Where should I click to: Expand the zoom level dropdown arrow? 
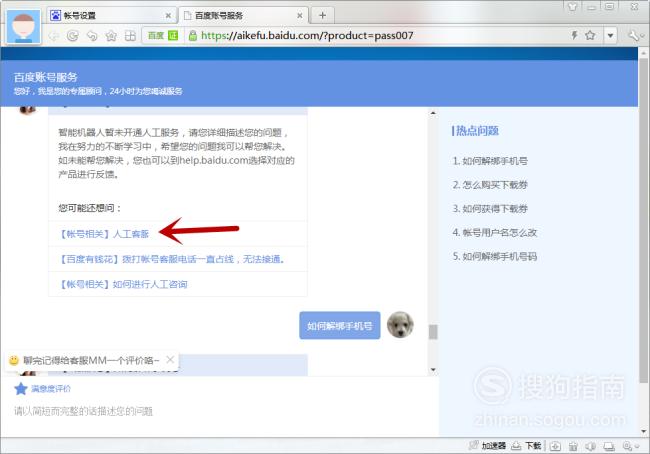[x=637, y=446]
